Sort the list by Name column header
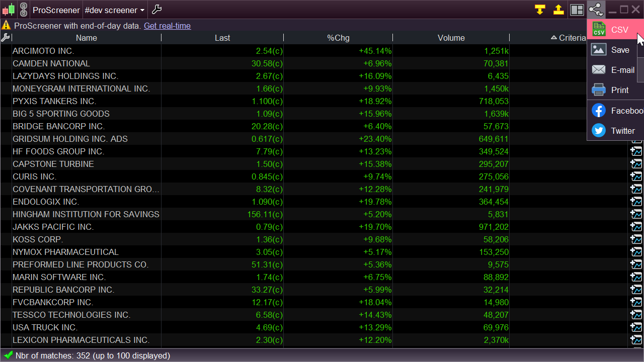 tap(87, 38)
